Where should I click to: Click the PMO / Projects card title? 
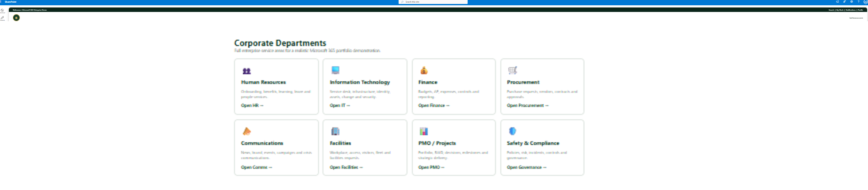click(x=437, y=143)
